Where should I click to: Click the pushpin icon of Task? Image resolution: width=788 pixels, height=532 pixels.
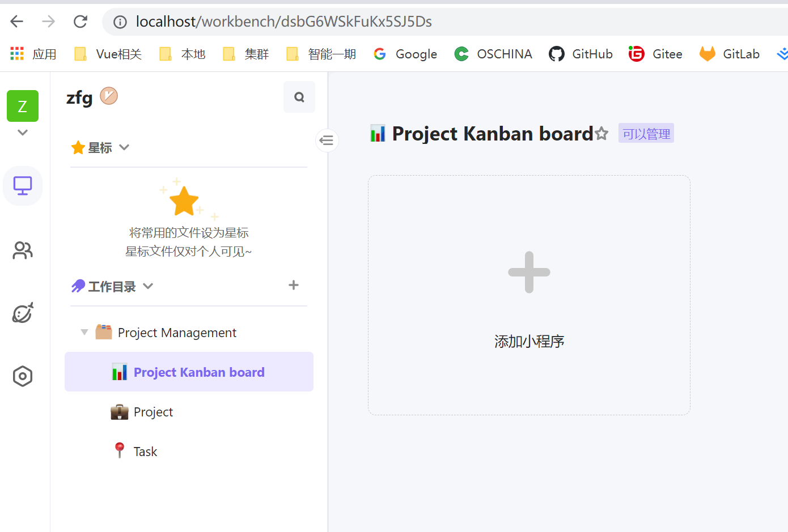119,450
